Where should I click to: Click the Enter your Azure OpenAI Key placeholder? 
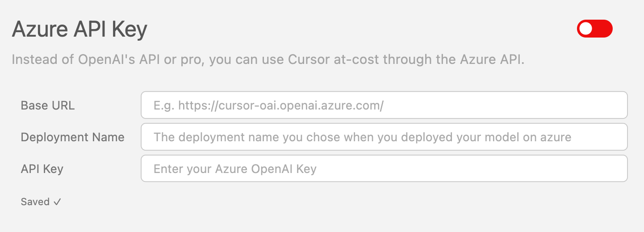235,169
